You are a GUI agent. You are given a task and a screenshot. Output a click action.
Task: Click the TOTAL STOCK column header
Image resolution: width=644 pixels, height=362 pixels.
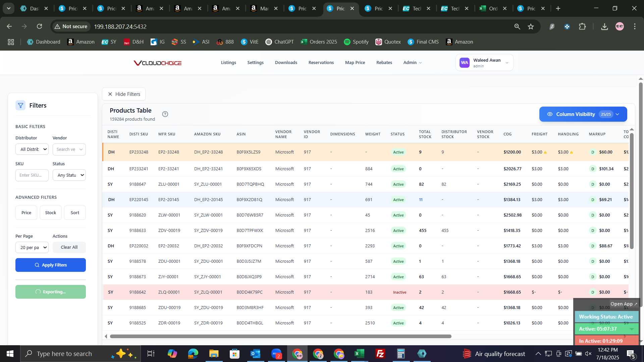pos(425,134)
